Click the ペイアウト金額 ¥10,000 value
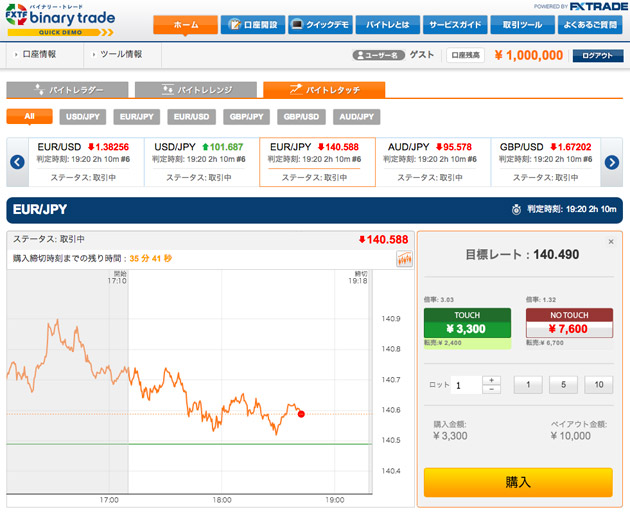 click(x=571, y=436)
